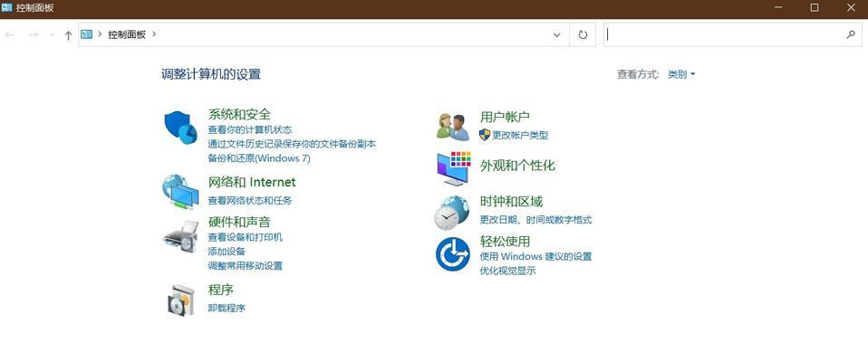Viewport: 868px width, 362px height.
Task: Click the search magnifier icon
Action: click(851, 34)
